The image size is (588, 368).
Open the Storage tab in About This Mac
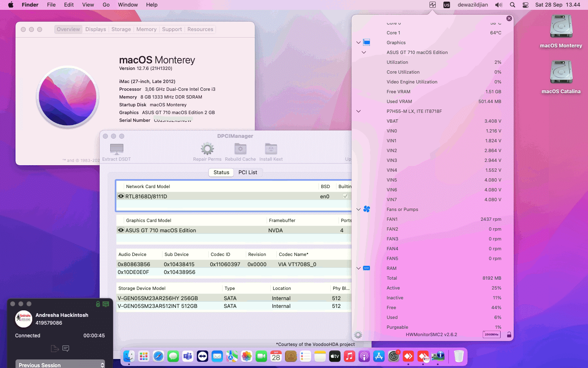click(121, 29)
